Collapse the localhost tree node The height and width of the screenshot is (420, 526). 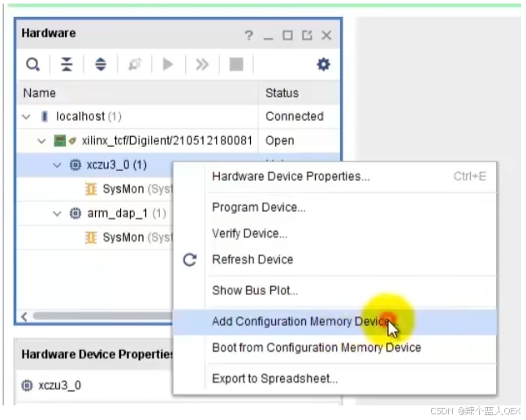26,117
